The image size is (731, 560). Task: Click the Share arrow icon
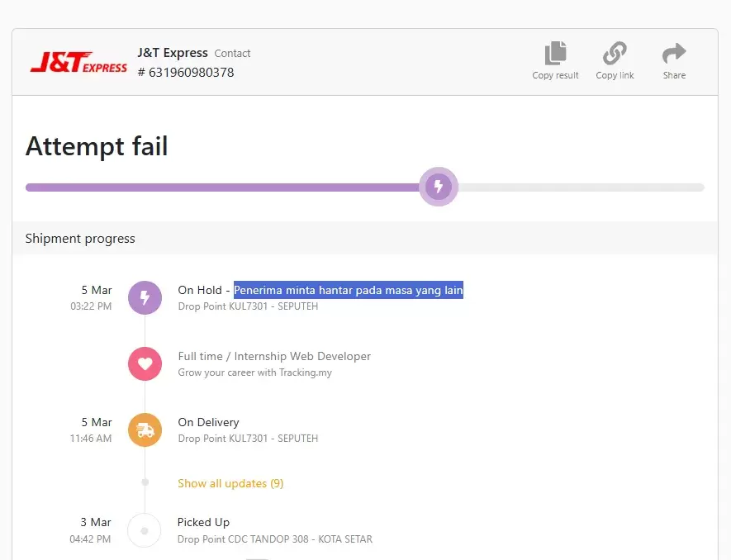(674, 55)
